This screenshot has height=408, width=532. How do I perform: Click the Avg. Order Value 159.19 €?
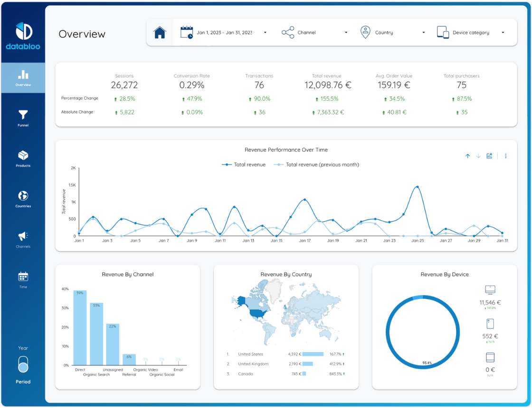(394, 85)
